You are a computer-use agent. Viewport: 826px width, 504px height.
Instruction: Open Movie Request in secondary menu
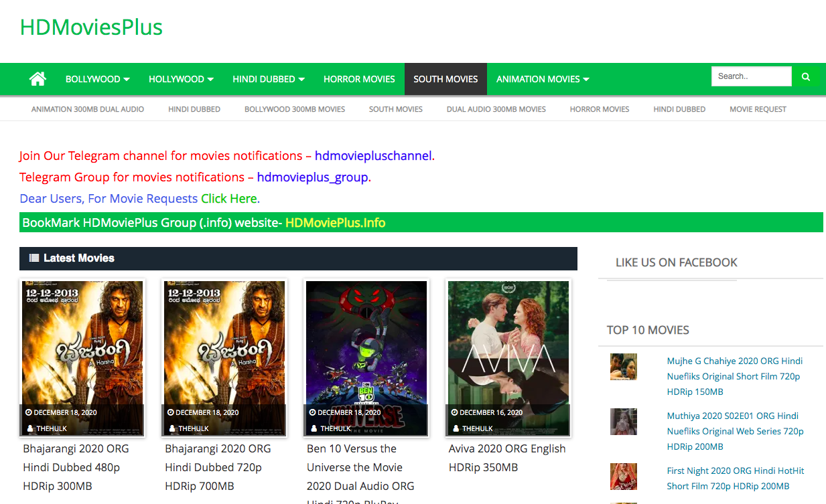758,109
